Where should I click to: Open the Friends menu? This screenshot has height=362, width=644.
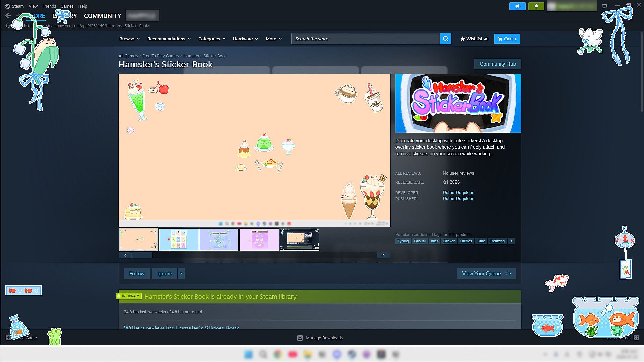click(49, 6)
